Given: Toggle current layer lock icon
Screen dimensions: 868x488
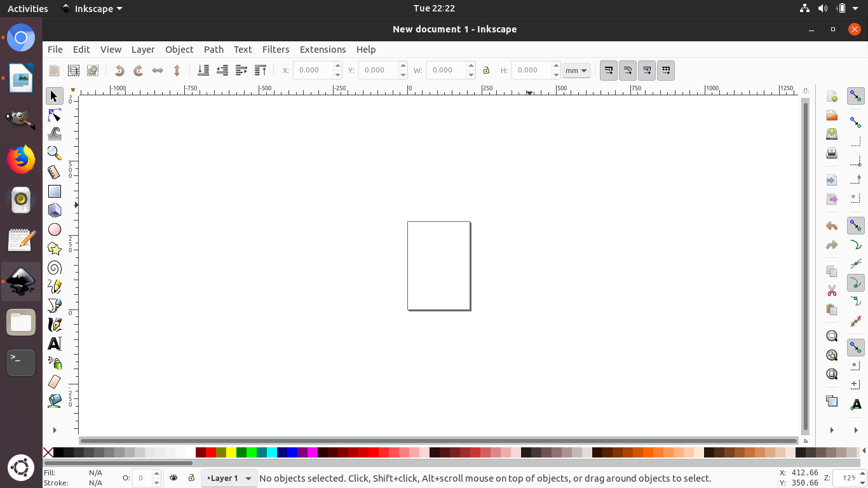Looking at the screenshot, I should click(191, 478).
